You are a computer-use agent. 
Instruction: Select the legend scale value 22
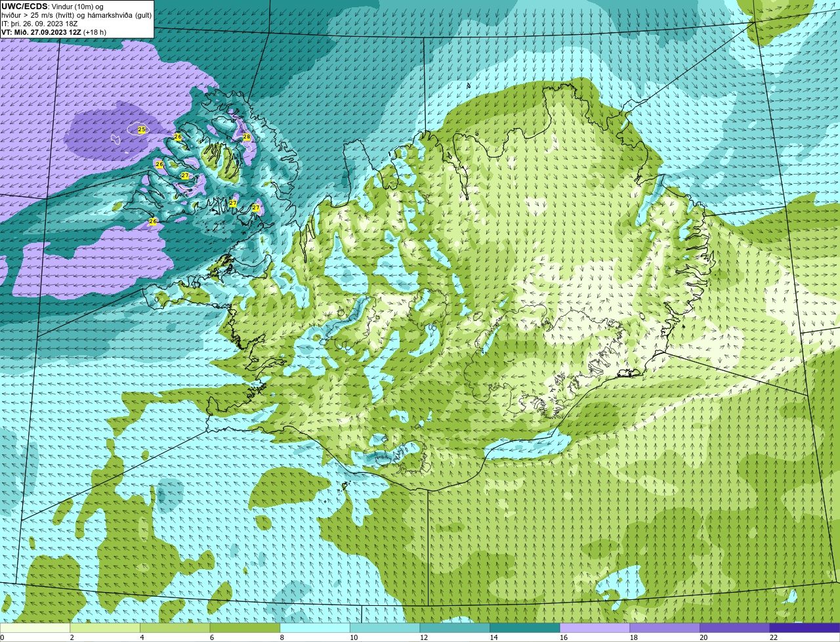pyautogui.click(x=774, y=637)
